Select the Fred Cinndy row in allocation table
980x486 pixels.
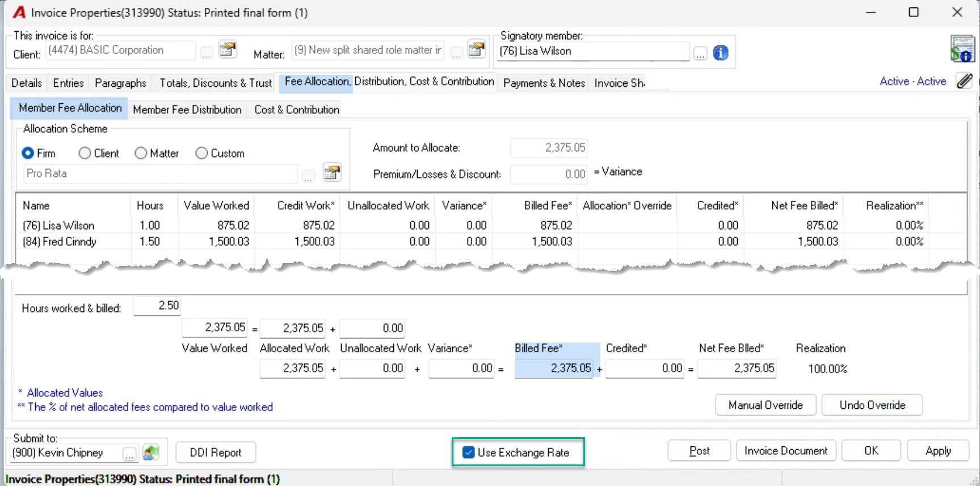491,242
